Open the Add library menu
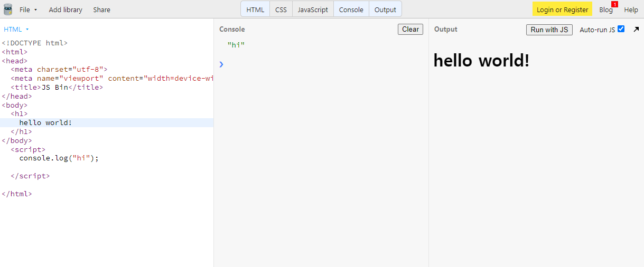 66,9
